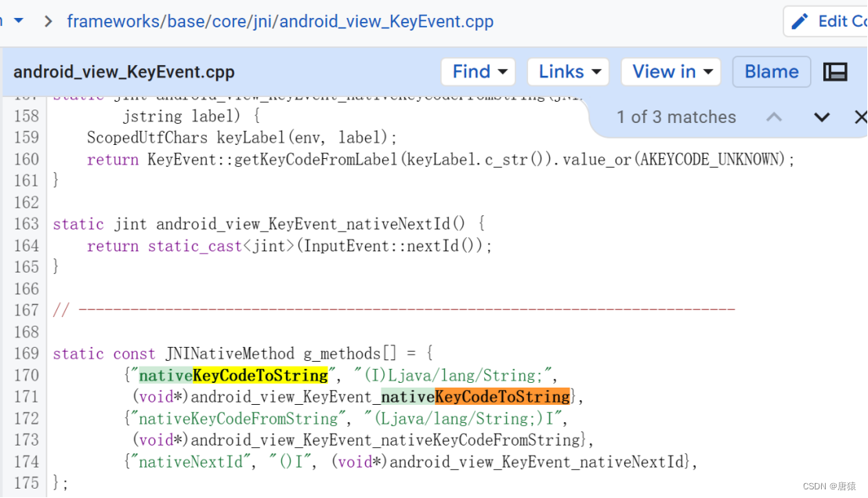This screenshot has height=498, width=868.
Task: Click the breadcrumb chevron separator
Action: pos(48,22)
